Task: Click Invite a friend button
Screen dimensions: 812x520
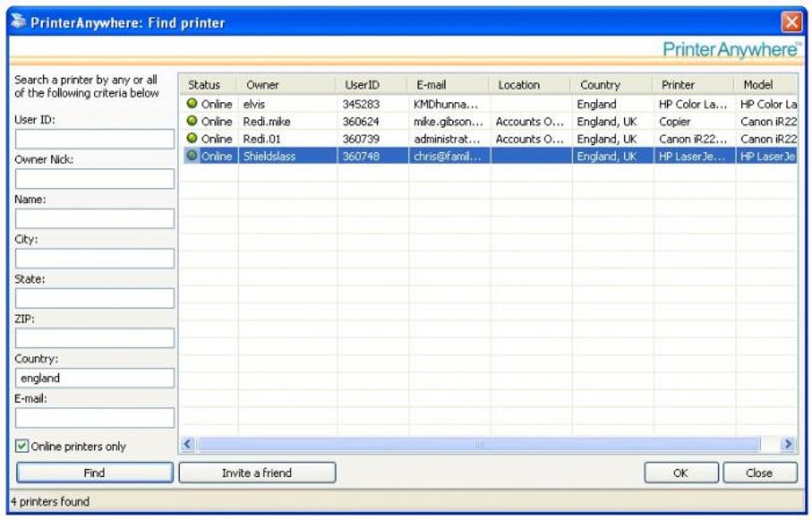Action: click(257, 473)
